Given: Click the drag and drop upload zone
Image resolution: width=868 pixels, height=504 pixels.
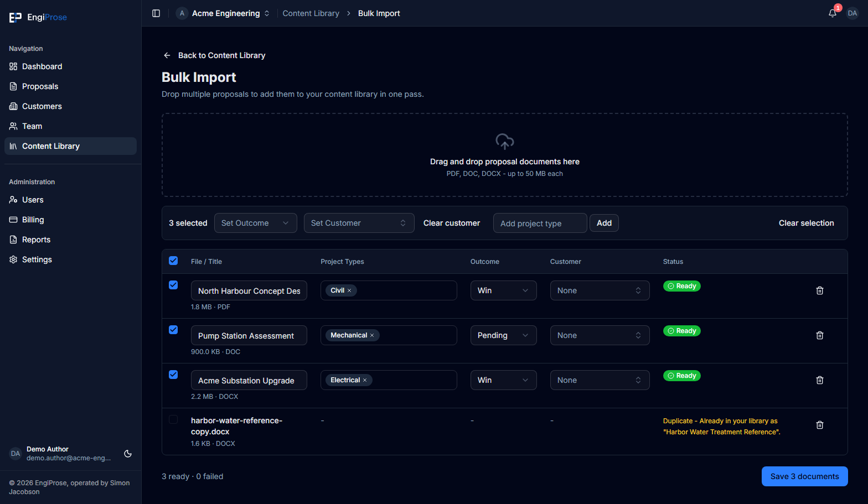Looking at the screenshot, I should pyautogui.click(x=505, y=155).
